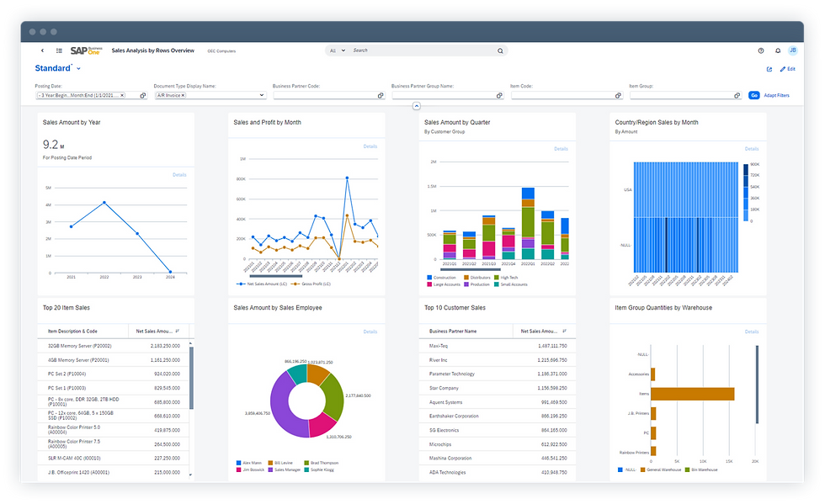The height and width of the screenshot is (504, 825).
Task: Click the share/export icon above the dashboard
Action: [769, 68]
